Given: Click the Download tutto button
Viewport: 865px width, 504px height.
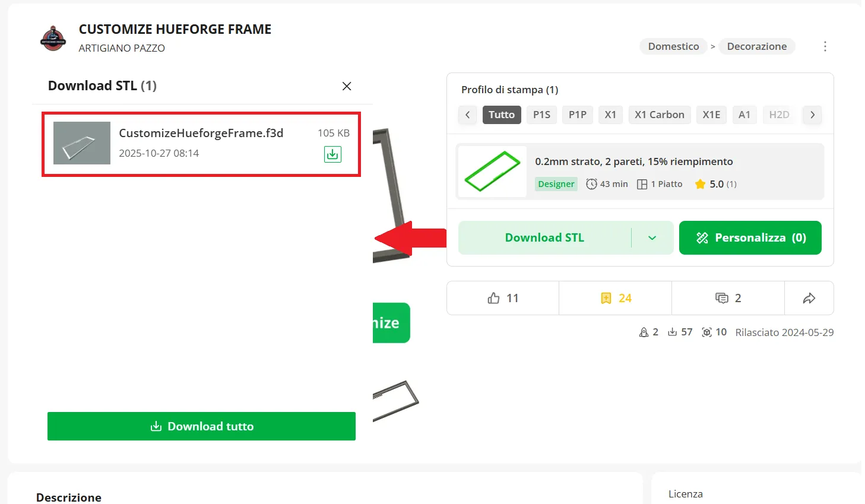Looking at the screenshot, I should pyautogui.click(x=201, y=426).
